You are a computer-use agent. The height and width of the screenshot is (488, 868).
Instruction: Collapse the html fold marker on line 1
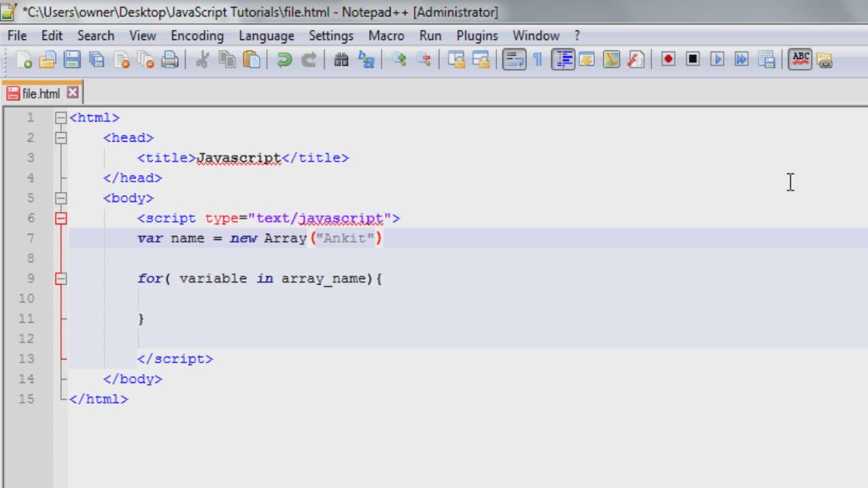click(61, 118)
